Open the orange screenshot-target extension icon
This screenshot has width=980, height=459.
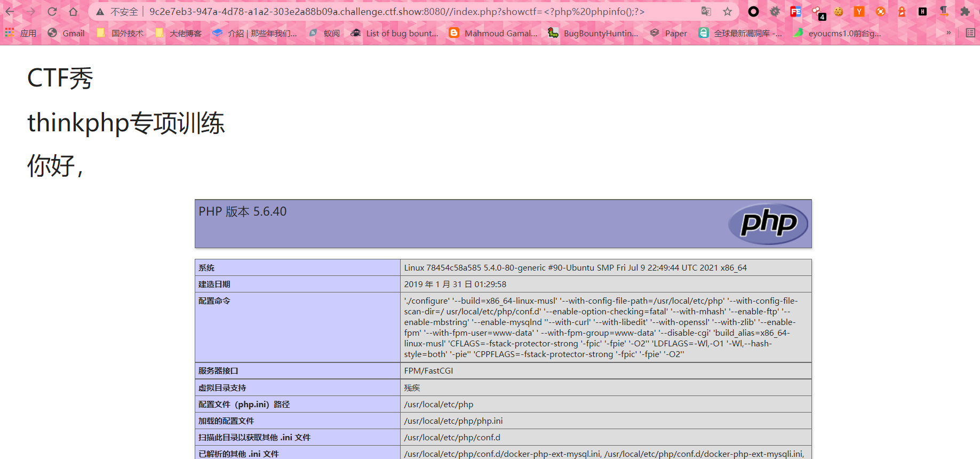click(880, 11)
